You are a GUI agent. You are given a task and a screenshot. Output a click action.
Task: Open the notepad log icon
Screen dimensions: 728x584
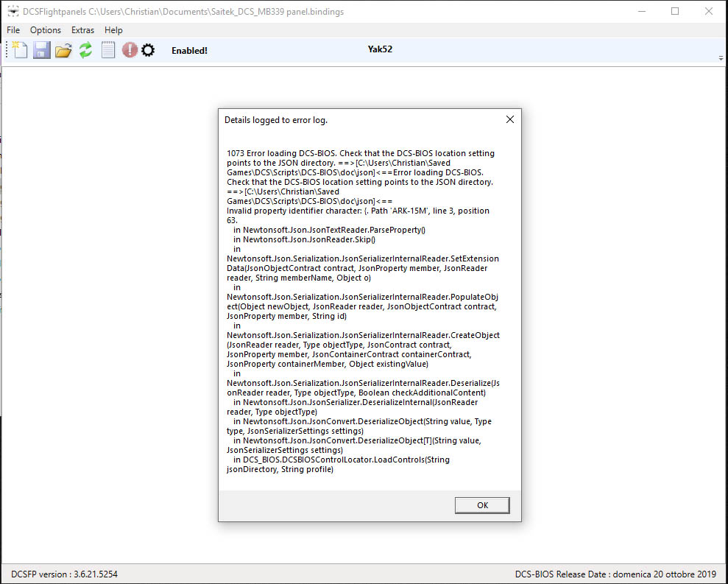(107, 50)
